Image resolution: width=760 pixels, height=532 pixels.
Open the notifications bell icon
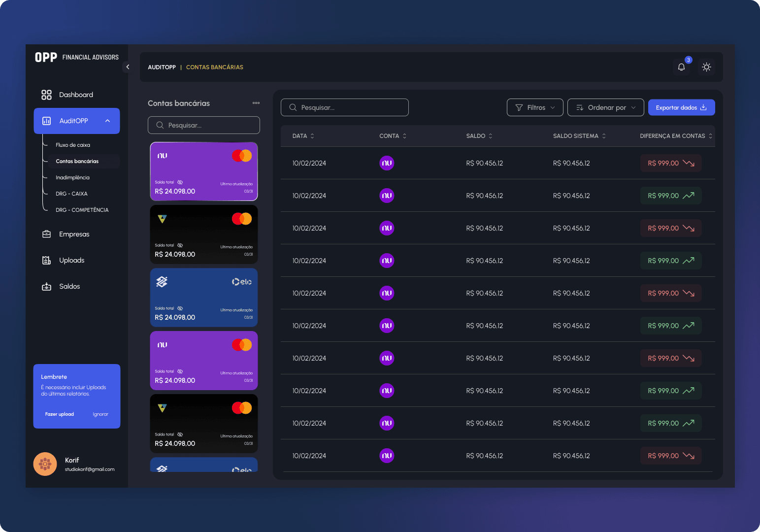point(681,67)
